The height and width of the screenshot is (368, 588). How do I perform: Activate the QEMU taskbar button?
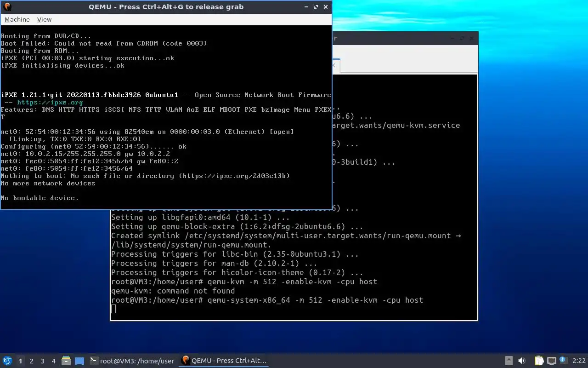(224, 361)
